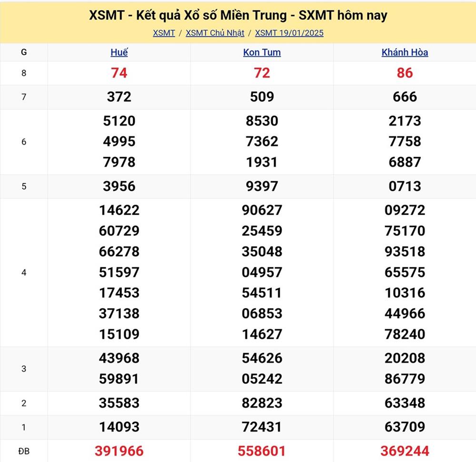Select Huế first prize number 14093

coord(119,427)
